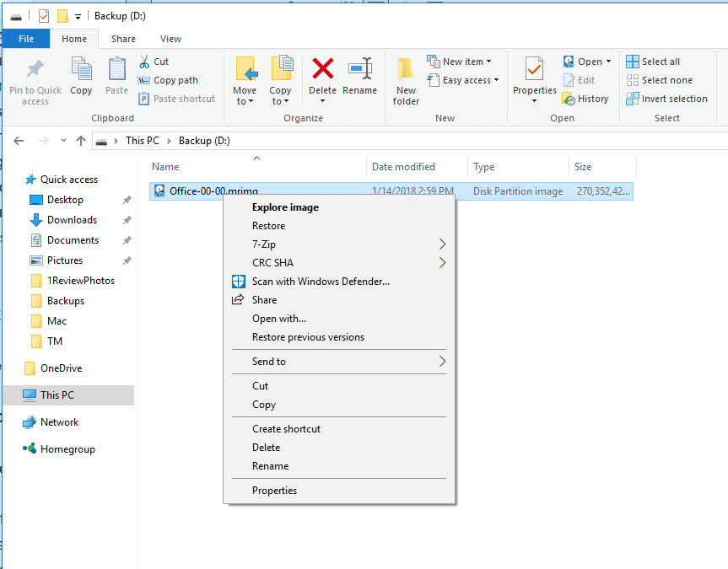Click the History icon in the Open group
The width and height of the screenshot is (728, 569).
tap(586, 99)
